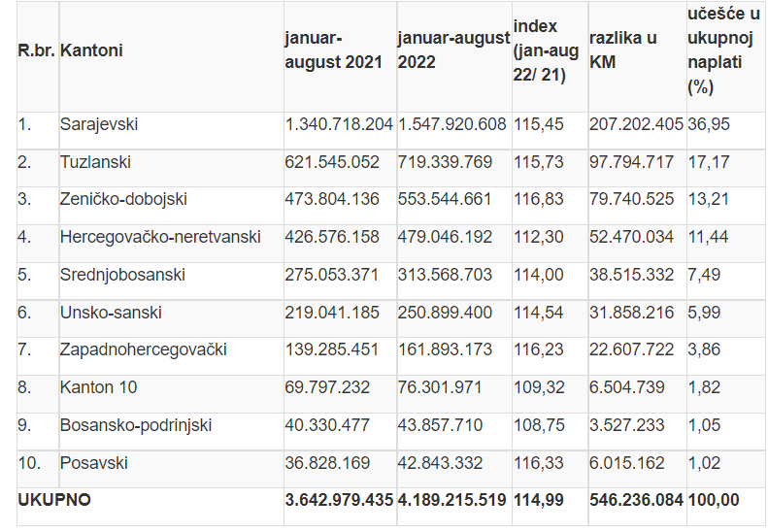Screen dimensions: 768x532
Task: Select the Posavski canton cell
Action: pyautogui.click(x=92, y=463)
